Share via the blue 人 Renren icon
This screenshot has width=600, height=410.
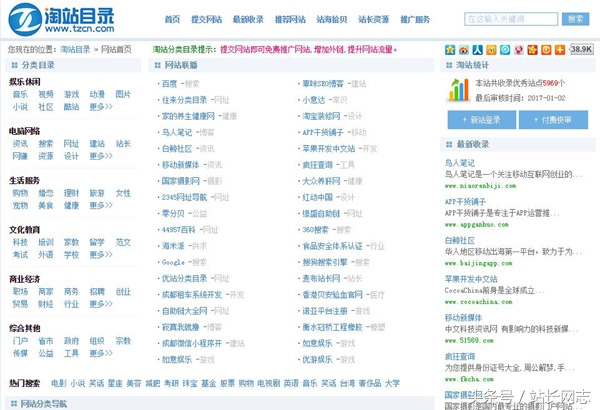tap(478, 50)
